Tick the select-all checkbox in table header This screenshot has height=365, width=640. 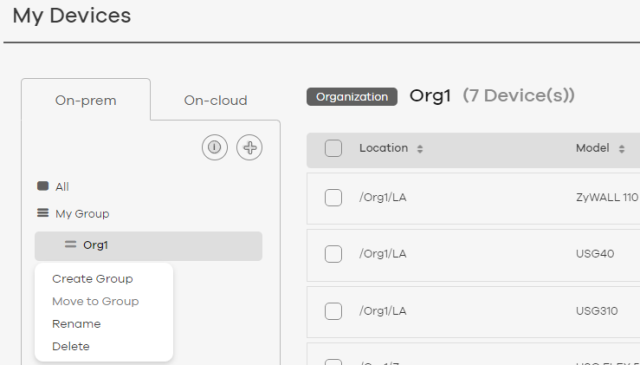point(333,148)
